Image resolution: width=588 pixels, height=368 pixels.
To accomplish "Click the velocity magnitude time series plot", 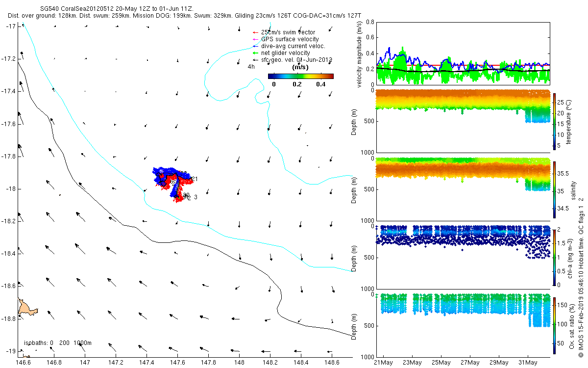I will 463,53.
